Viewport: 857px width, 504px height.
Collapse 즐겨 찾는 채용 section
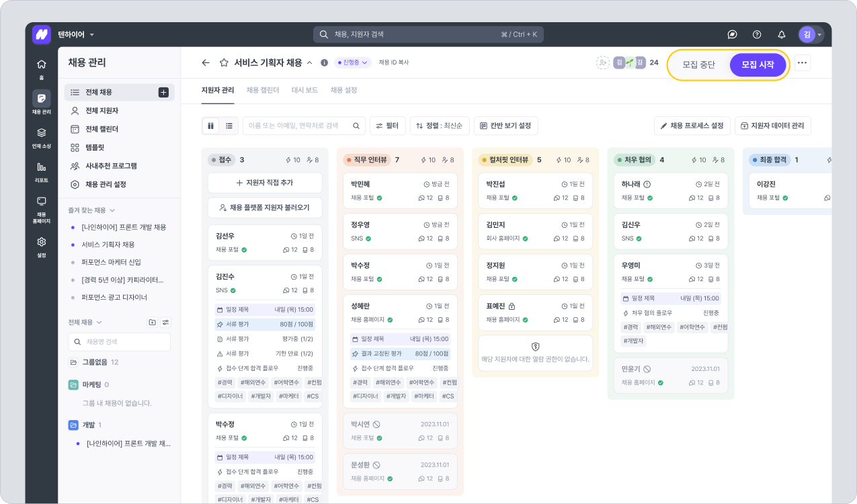[x=91, y=210]
